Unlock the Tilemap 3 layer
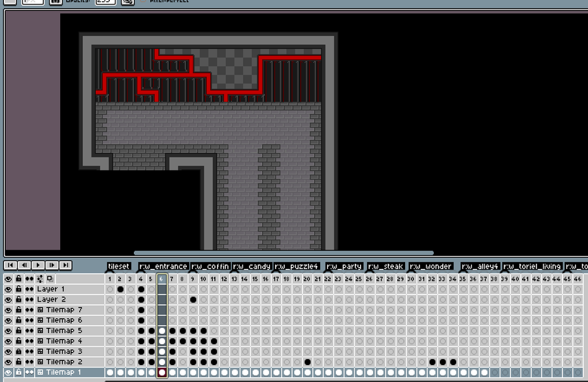 [x=18, y=351]
